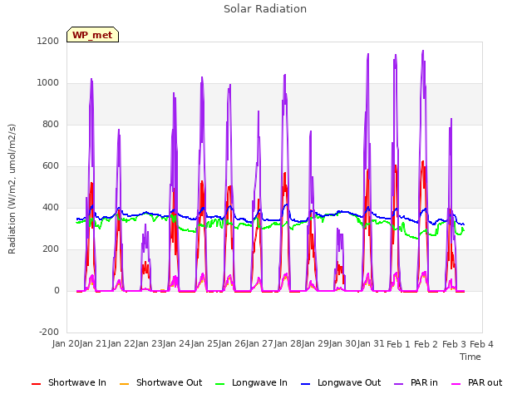The width and height of the screenshot is (532, 399).
Task: Click the Jan 26 x-axis label
Action: click(232, 343)
